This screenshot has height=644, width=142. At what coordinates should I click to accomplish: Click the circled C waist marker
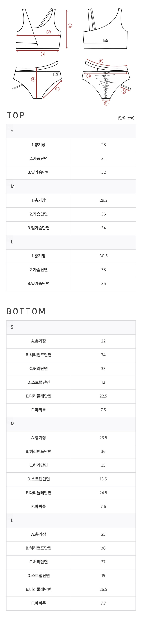88,76
